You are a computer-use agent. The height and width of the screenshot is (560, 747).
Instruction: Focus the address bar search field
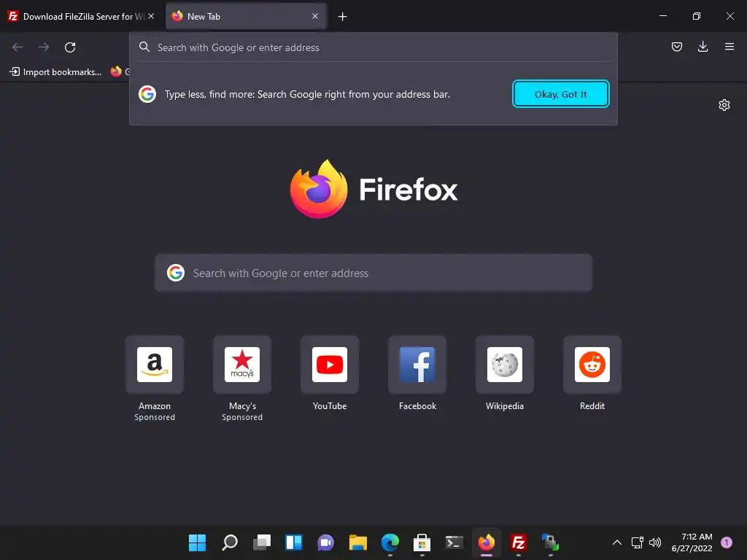pos(373,47)
